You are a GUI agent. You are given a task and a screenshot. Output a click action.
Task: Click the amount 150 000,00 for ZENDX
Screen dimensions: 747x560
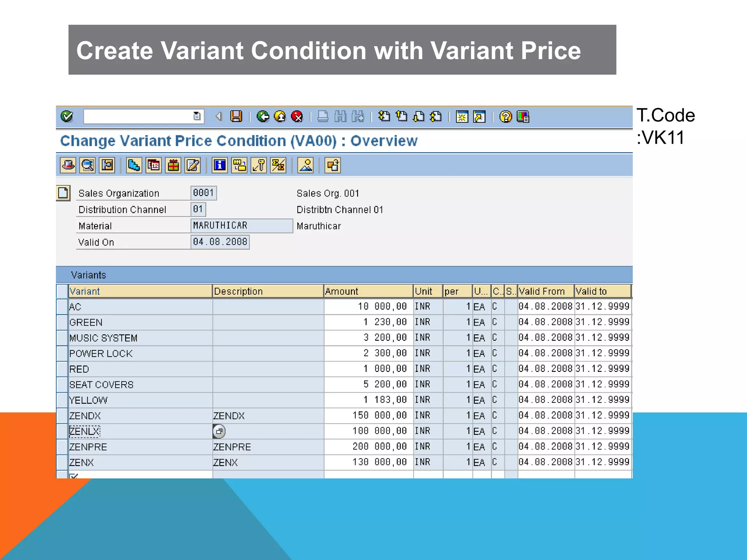click(368, 416)
